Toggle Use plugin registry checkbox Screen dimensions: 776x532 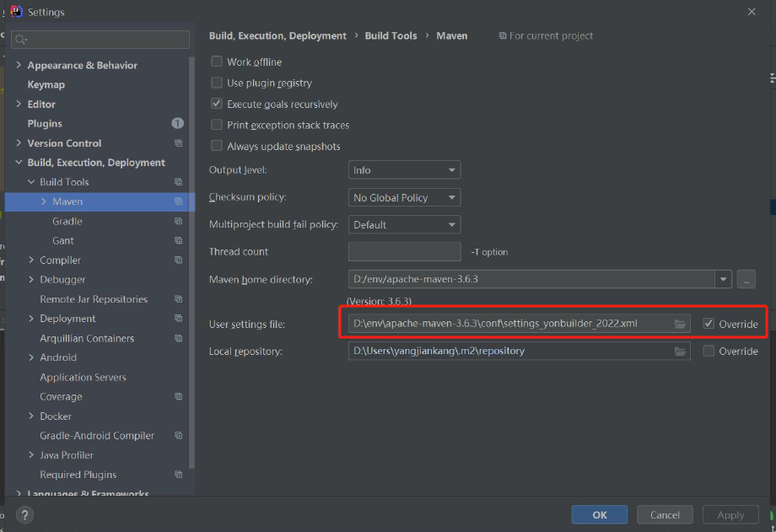[x=217, y=83]
